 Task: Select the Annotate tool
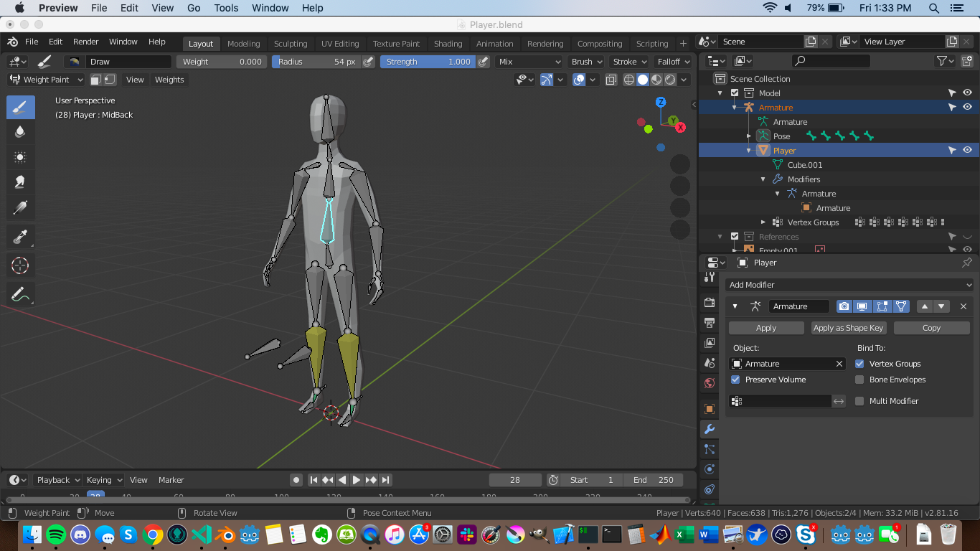click(x=21, y=293)
